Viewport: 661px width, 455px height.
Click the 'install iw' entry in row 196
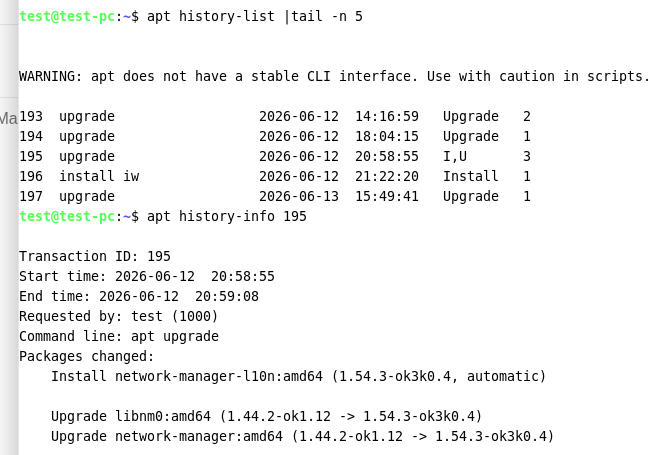pos(99,176)
